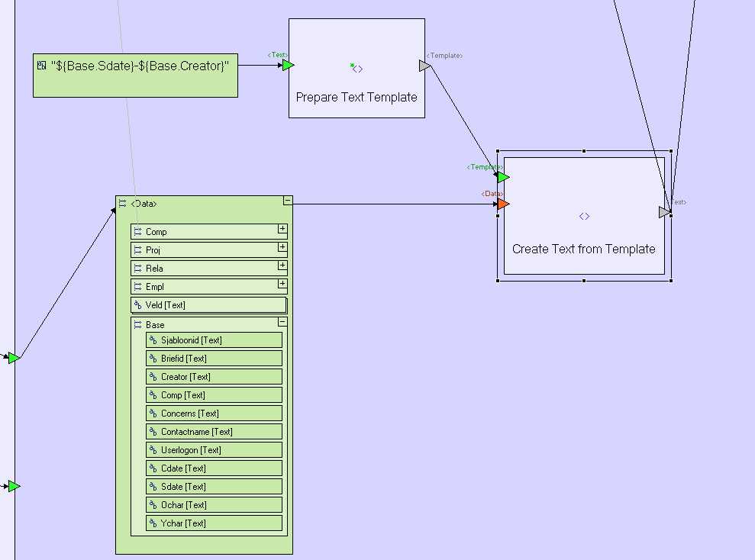The width and height of the screenshot is (755, 560).
Task: Click the center icon in Create Text from Template
Action: tap(584, 217)
